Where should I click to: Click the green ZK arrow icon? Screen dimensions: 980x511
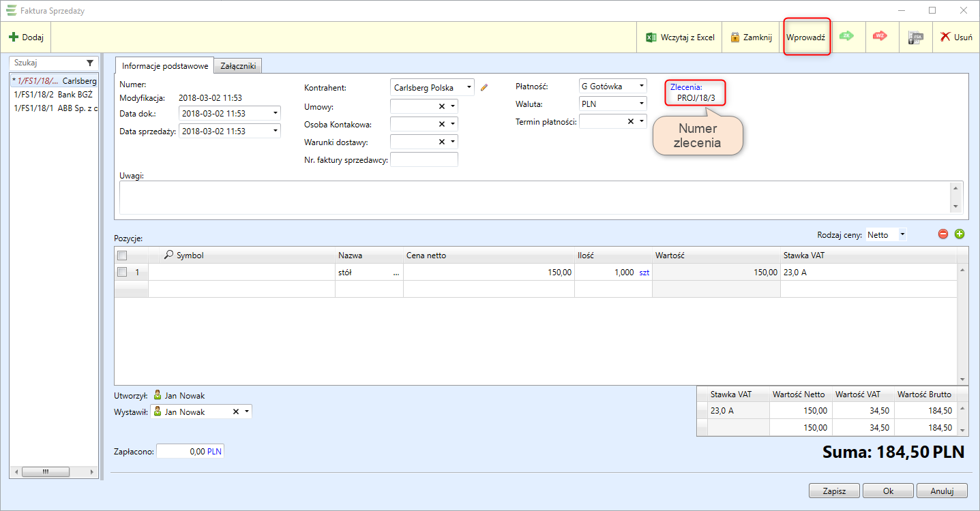click(x=846, y=37)
